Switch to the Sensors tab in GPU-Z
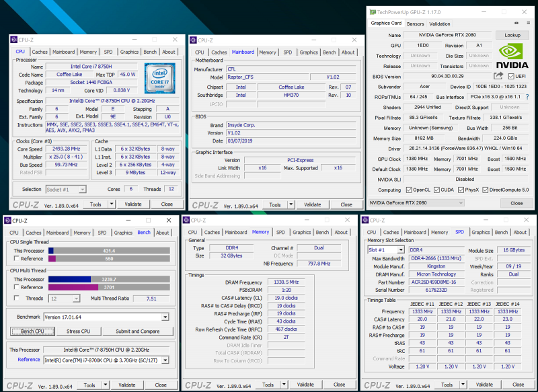The width and height of the screenshot is (538, 392). click(415, 23)
